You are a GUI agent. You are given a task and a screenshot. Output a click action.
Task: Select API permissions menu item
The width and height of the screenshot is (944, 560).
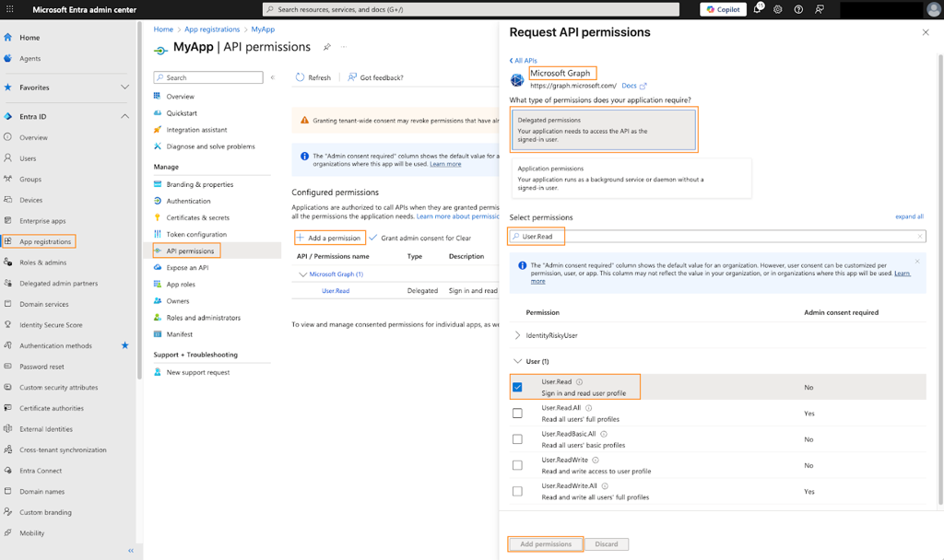[190, 251]
